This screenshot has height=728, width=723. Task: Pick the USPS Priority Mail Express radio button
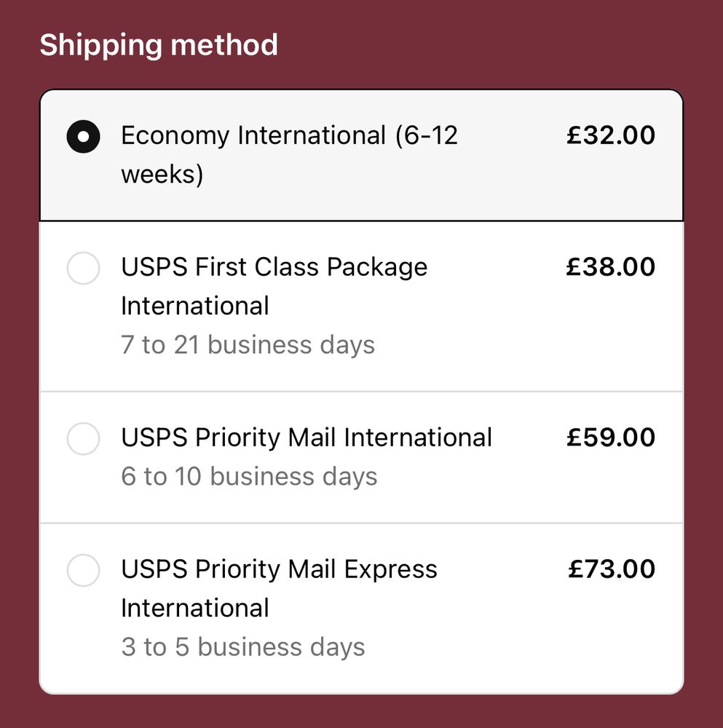point(83,570)
